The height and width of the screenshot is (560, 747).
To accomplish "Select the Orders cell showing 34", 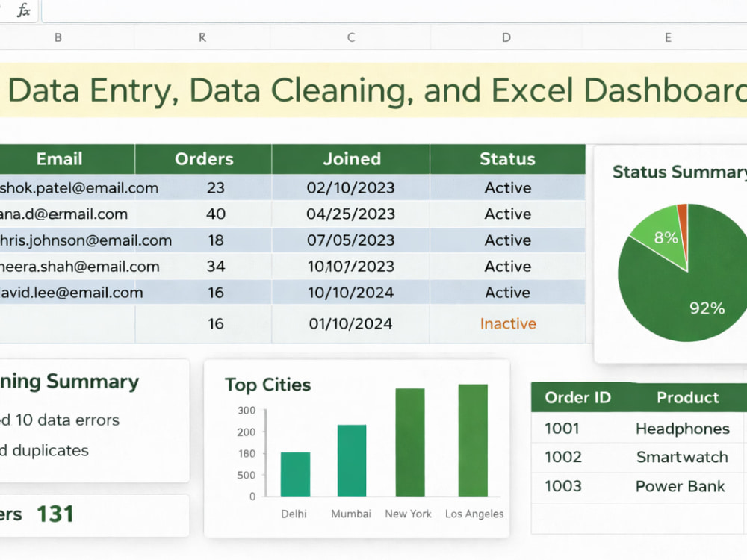I will tap(215, 267).
